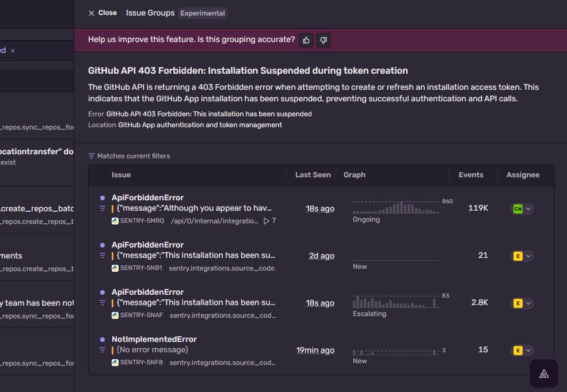Click Python project icon next to SENTRY-5NF8

coord(115,362)
